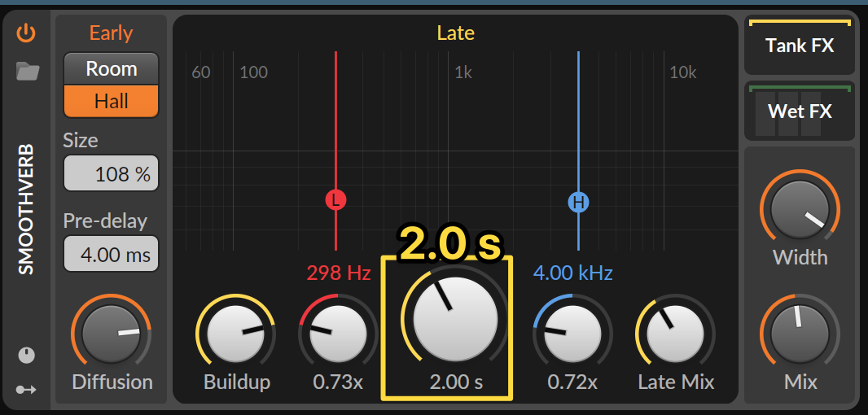Image resolution: width=868 pixels, height=415 pixels.
Task: Toggle the Smoothverb device power button
Action: click(x=26, y=33)
